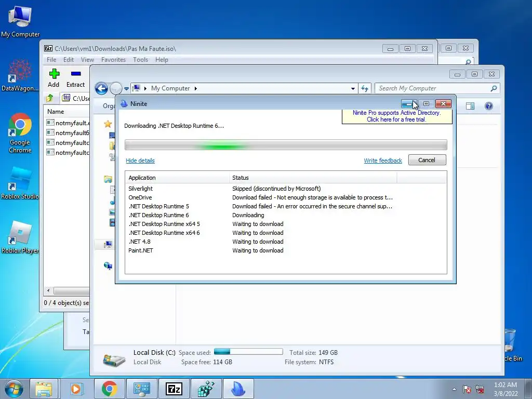Click the Favorites star in Explorer sidebar
Image resolution: width=532 pixels, height=399 pixels.
108,124
